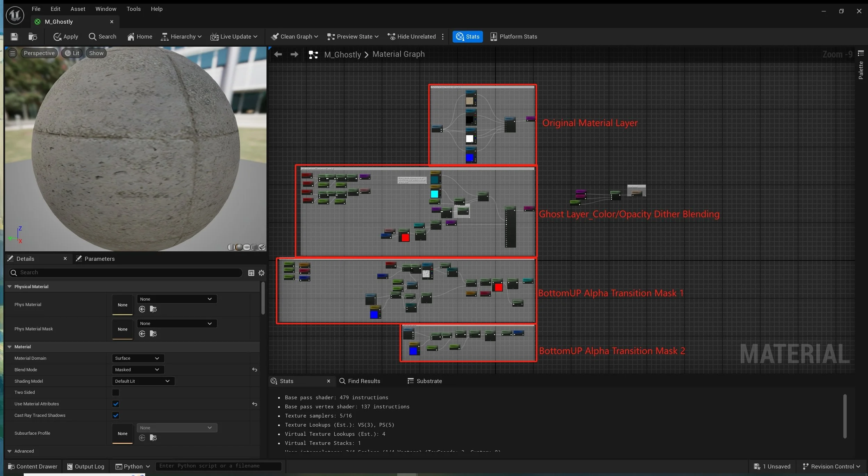Open Platform Stats panel
The width and height of the screenshot is (868, 476).
click(514, 36)
